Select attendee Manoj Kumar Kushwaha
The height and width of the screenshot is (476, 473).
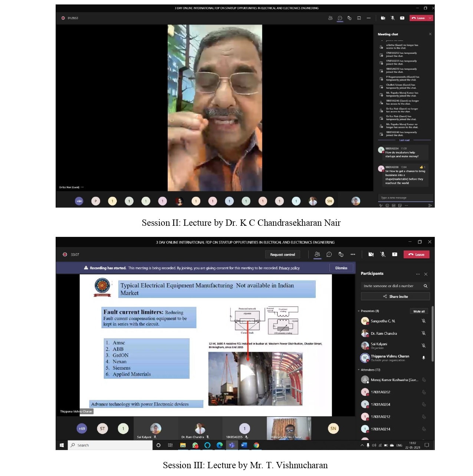coord(394,380)
